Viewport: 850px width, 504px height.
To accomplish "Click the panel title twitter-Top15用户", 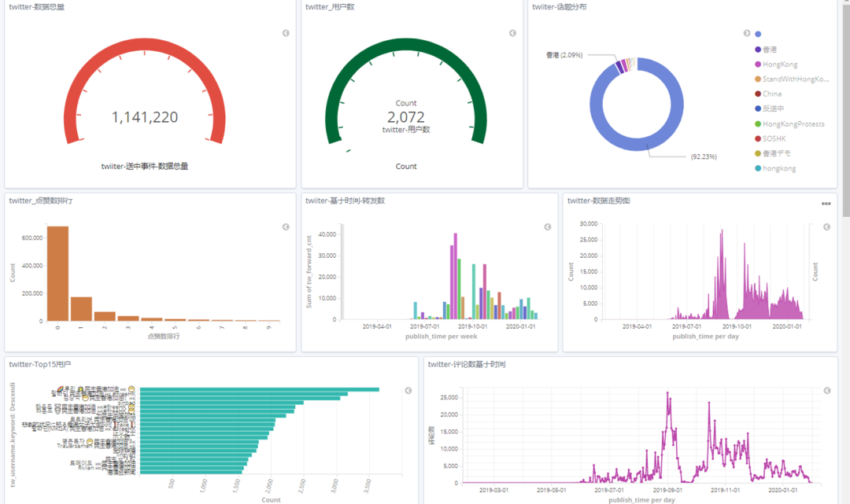I will [39, 364].
